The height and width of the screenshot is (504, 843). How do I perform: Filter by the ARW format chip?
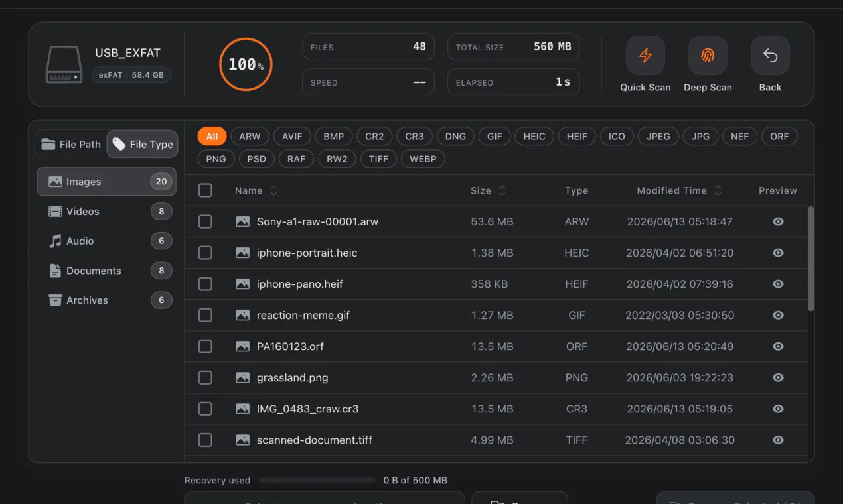click(x=250, y=137)
